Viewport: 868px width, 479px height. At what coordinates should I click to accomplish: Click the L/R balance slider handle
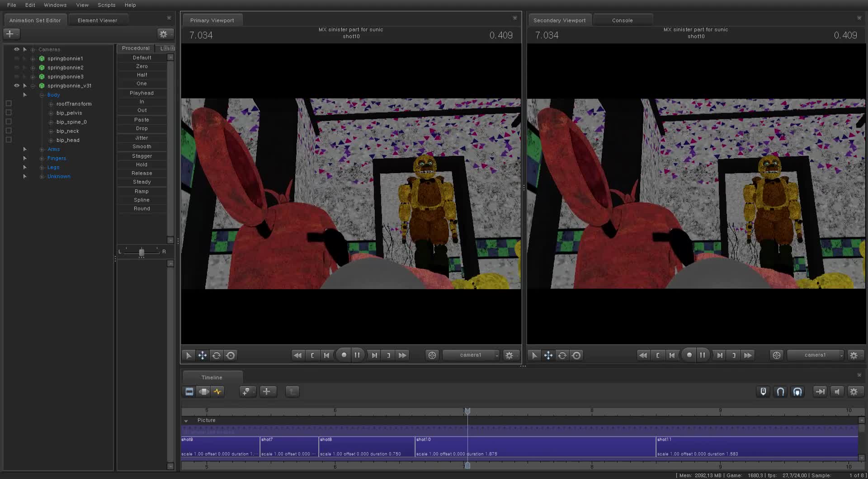[x=142, y=252]
